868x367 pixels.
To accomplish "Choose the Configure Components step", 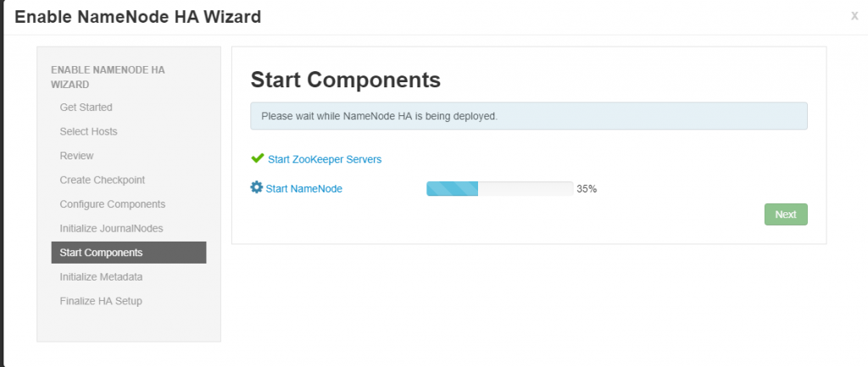I will [113, 204].
